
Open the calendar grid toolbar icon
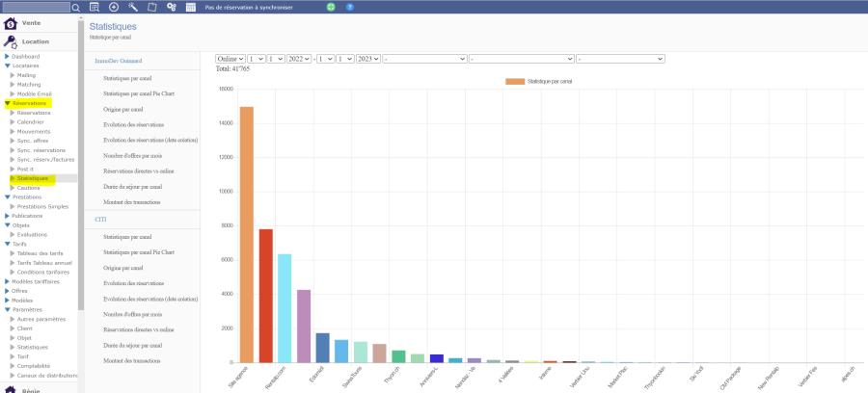190,7
